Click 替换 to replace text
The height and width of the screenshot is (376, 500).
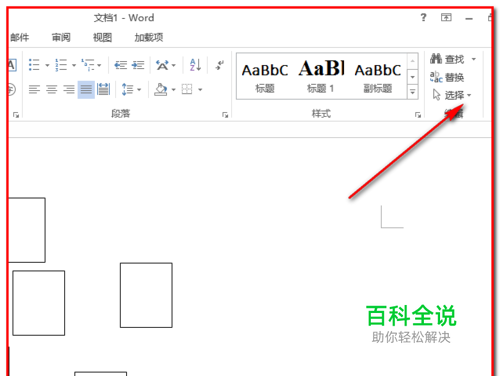(x=447, y=77)
